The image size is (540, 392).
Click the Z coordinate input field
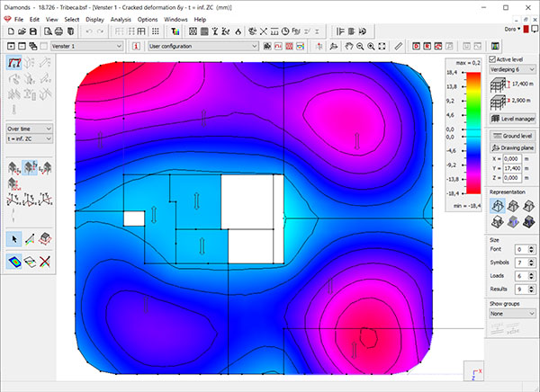[512, 178]
